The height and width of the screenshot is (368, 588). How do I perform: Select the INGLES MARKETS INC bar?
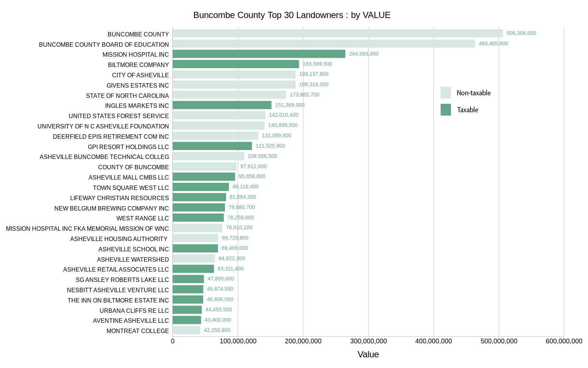tap(222, 105)
